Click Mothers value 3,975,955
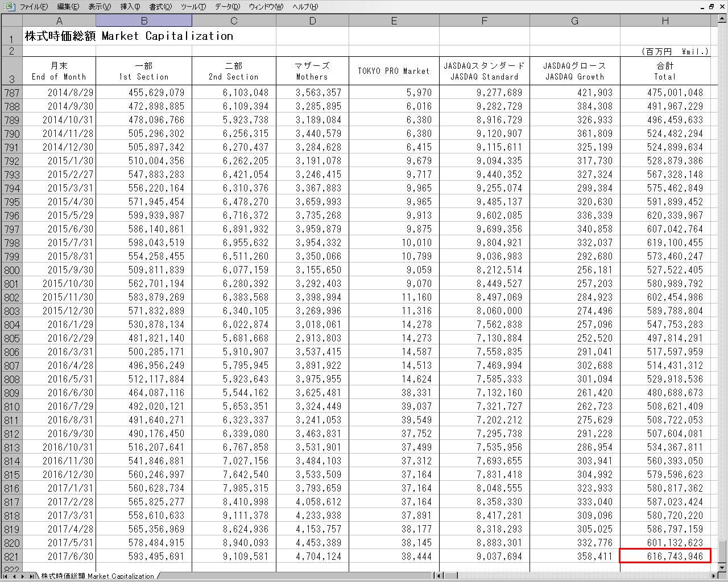728x582 pixels. (x=313, y=379)
